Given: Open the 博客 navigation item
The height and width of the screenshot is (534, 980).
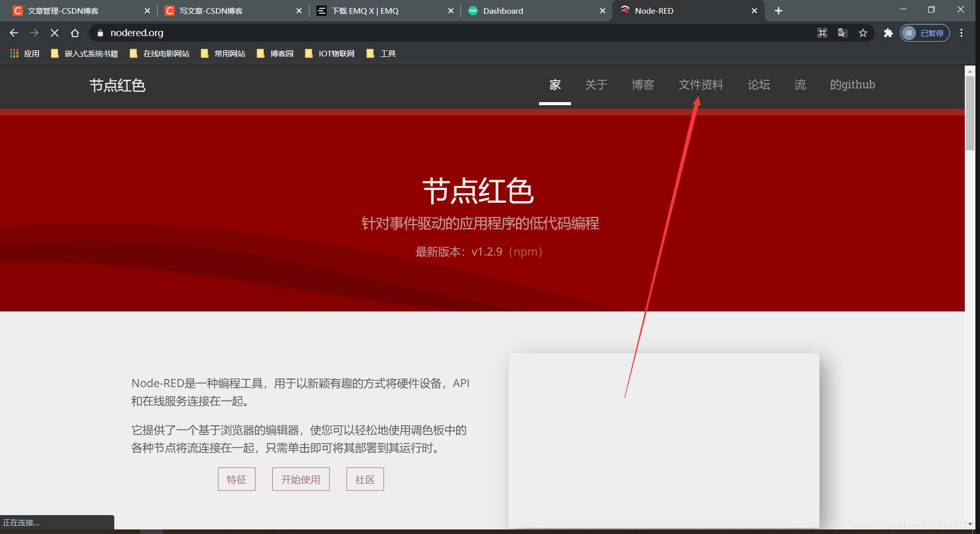Looking at the screenshot, I should [643, 85].
